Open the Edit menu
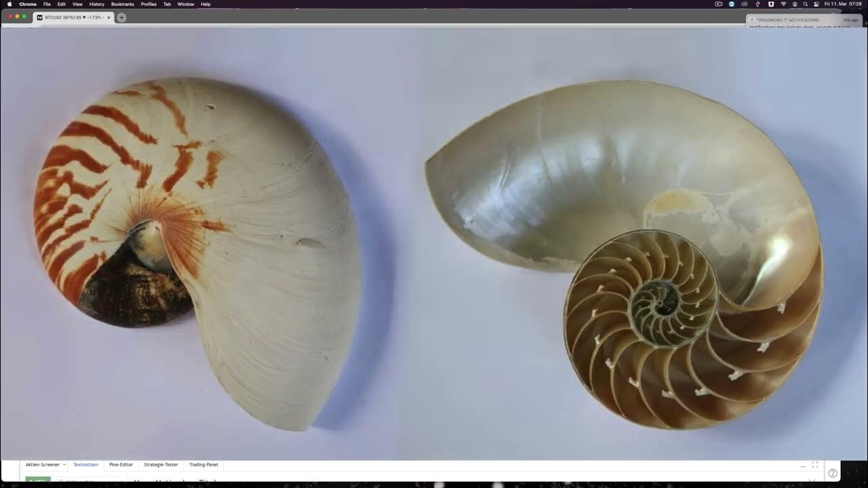This screenshot has height=488, width=868. (x=61, y=4)
